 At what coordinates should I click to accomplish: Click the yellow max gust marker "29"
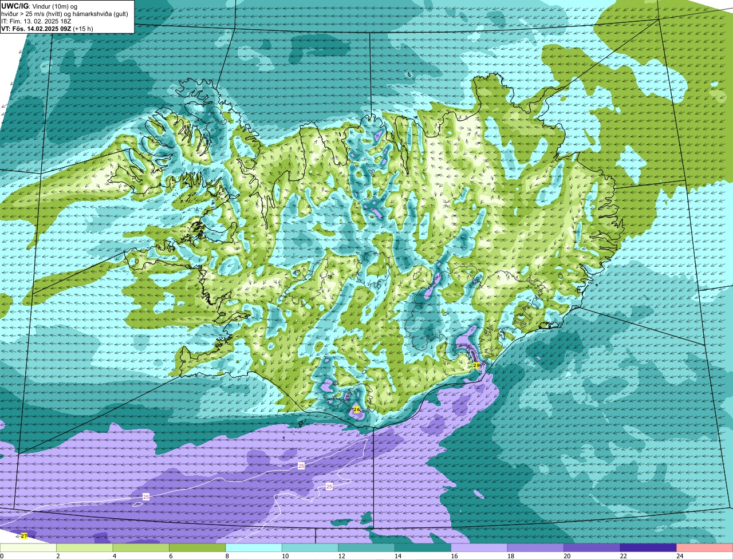point(476,365)
